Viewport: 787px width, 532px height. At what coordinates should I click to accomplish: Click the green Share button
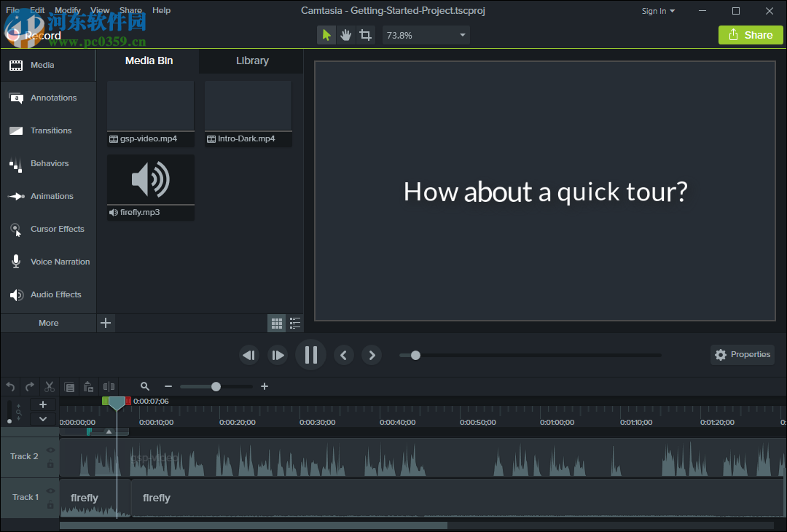[x=751, y=34]
